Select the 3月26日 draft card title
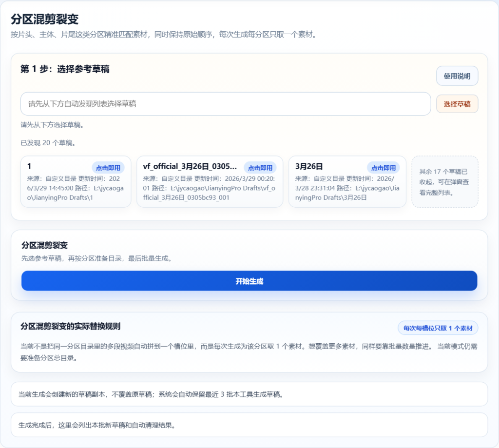 [309, 166]
